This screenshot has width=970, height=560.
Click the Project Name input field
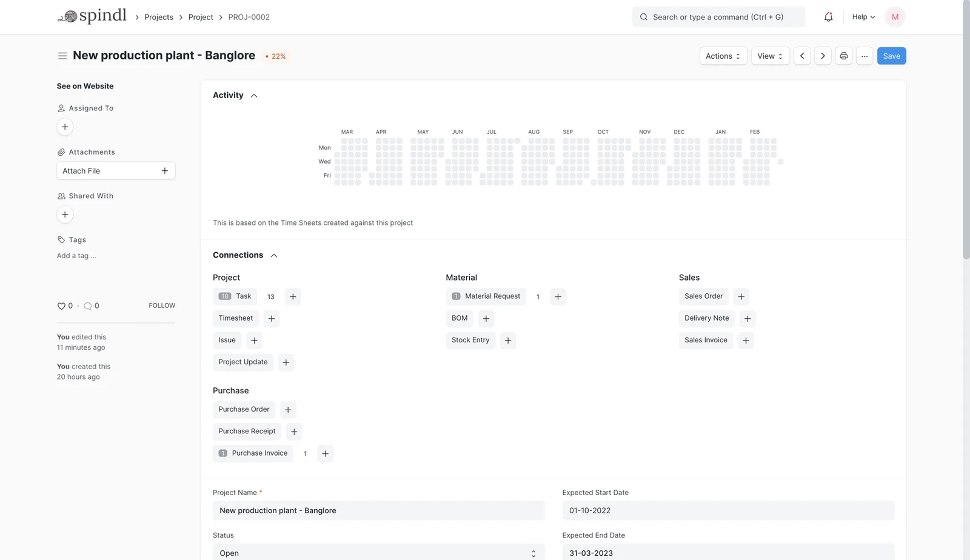pyautogui.click(x=378, y=510)
